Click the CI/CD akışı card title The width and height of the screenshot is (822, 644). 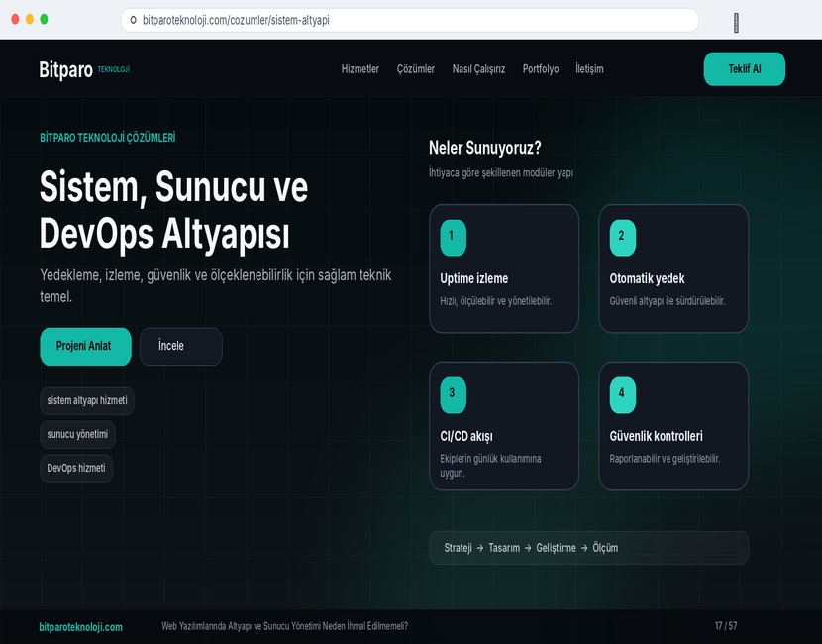466,436
